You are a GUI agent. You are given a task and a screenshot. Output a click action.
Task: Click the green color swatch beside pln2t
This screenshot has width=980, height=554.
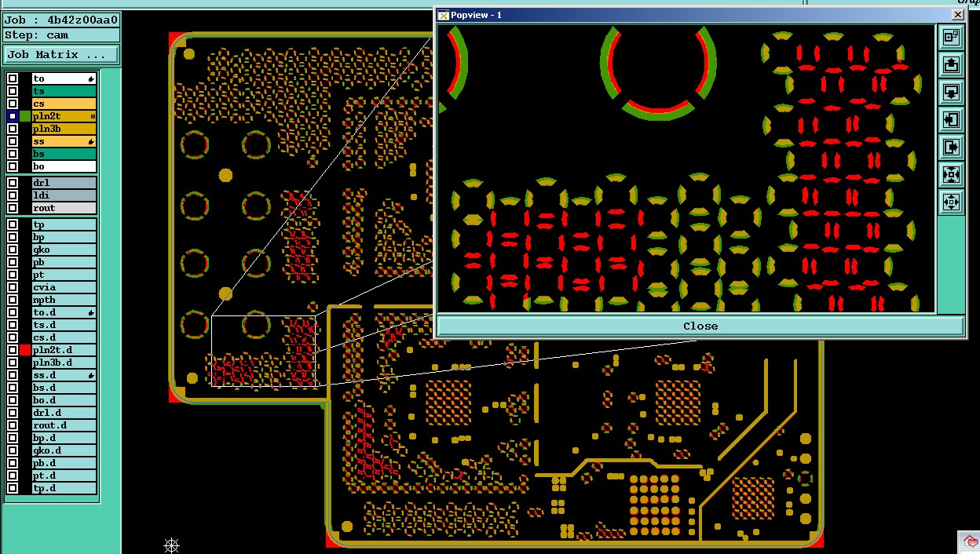pos(25,116)
